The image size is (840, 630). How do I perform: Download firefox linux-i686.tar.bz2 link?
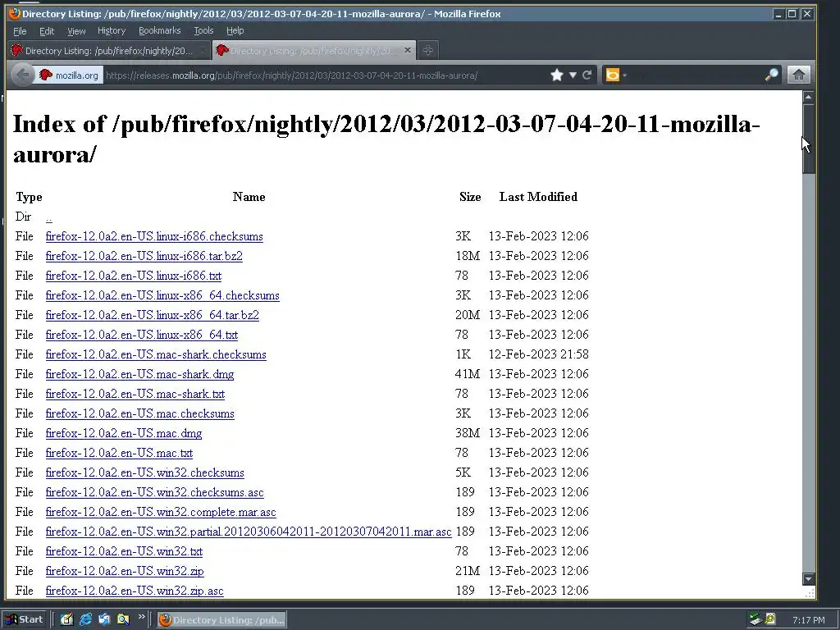pyautogui.click(x=144, y=256)
